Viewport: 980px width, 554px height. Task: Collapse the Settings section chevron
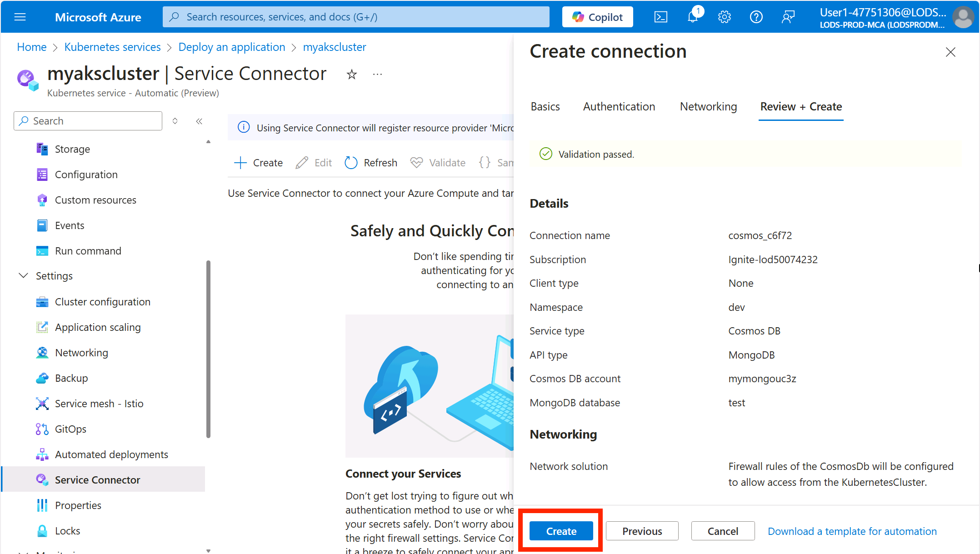[x=23, y=276]
